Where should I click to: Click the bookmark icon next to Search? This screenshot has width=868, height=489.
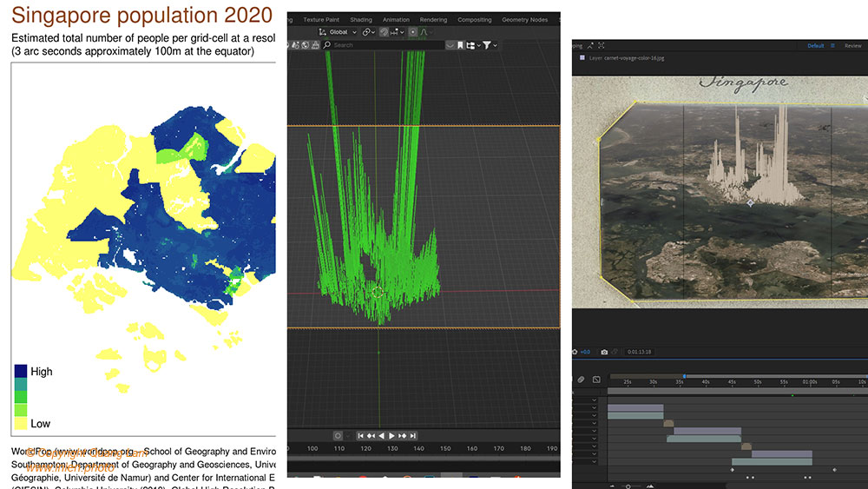(x=460, y=45)
